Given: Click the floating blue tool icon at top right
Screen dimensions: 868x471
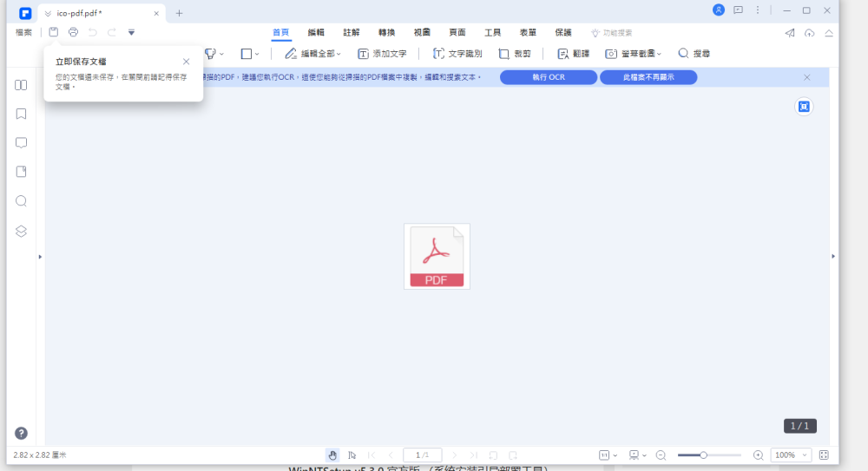Looking at the screenshot, I should pos(804,107).
